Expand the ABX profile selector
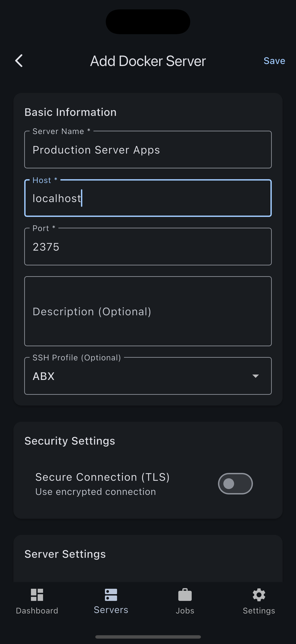 point(148,376)
